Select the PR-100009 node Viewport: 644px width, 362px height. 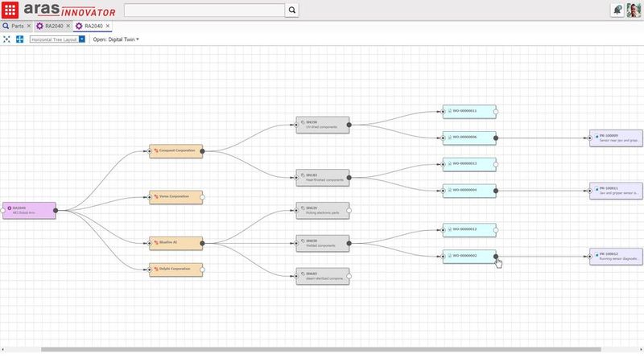[x=616, y=138]
